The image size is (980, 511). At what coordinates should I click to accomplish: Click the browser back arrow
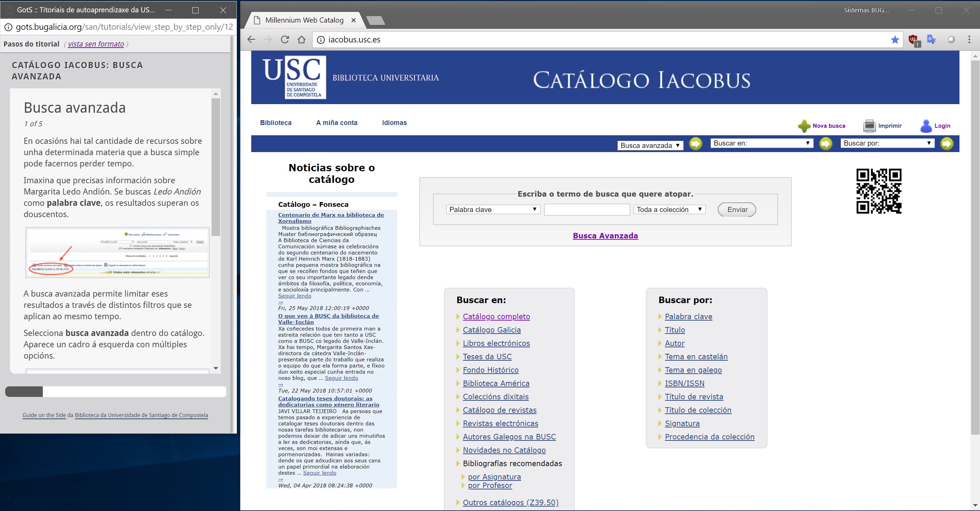click(251, 39)
